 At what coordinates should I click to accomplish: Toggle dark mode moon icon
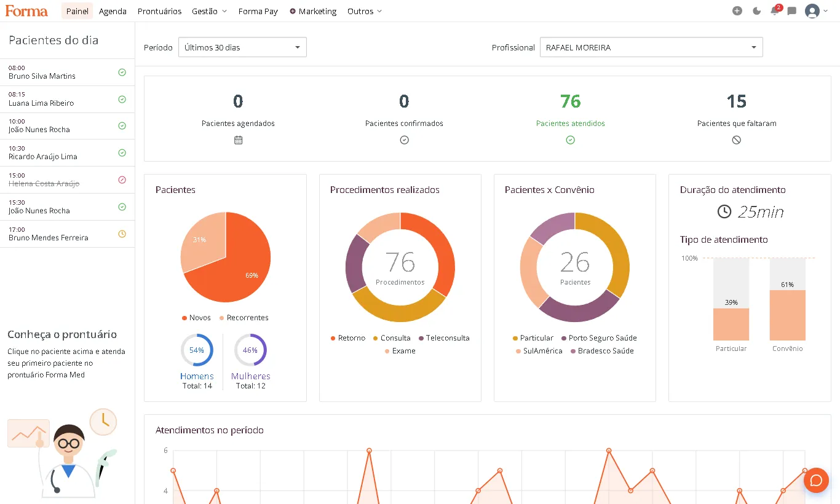coord(756,11)
